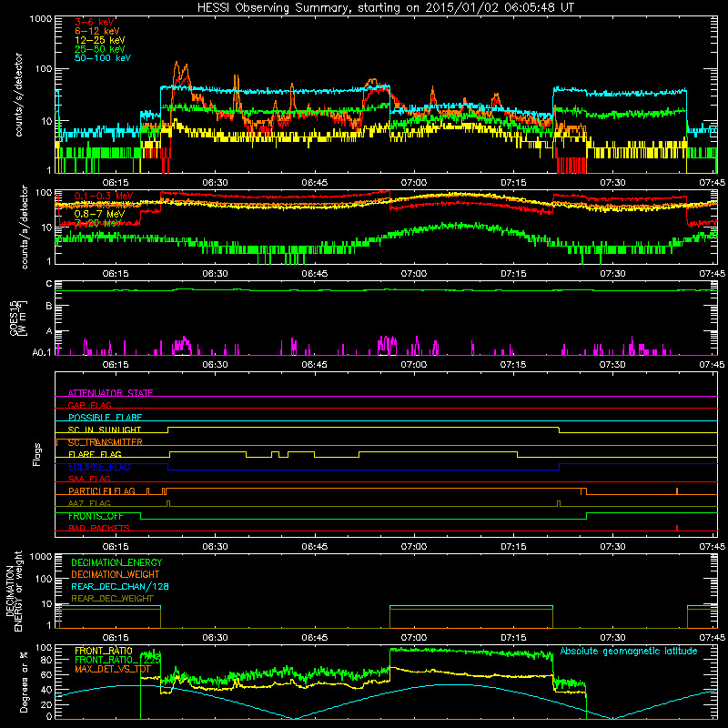Click the Absolute geomagnetic latitude label
728x728 pixels.
point(629,652)
